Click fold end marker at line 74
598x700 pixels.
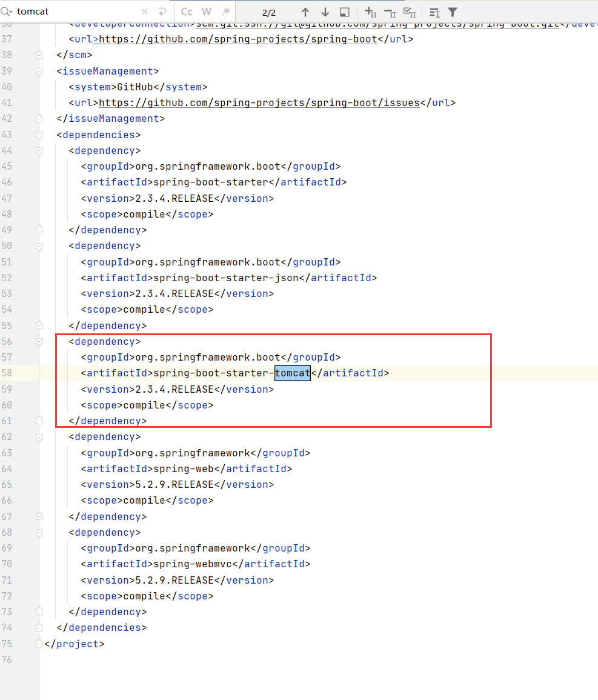click(x=39, y=628)
